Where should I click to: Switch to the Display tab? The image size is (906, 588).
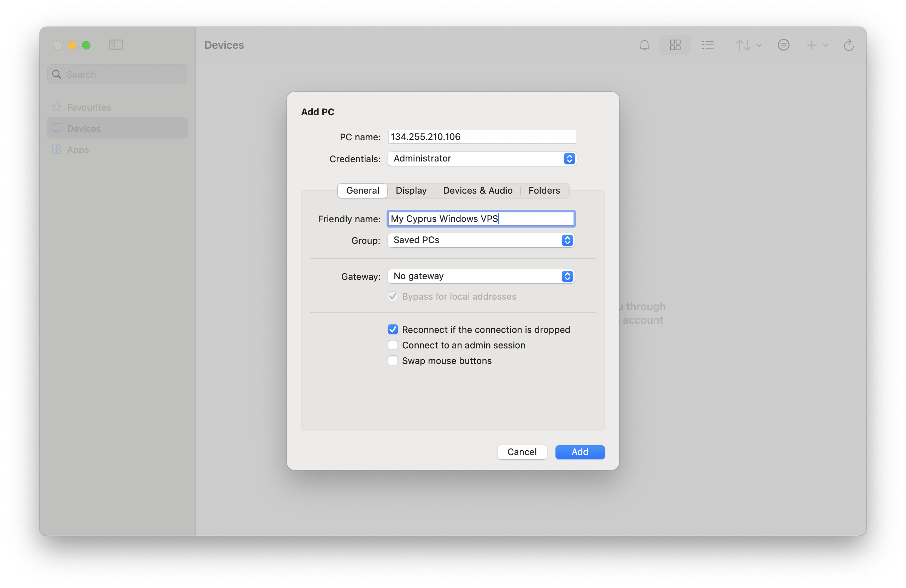click(410, 190)
